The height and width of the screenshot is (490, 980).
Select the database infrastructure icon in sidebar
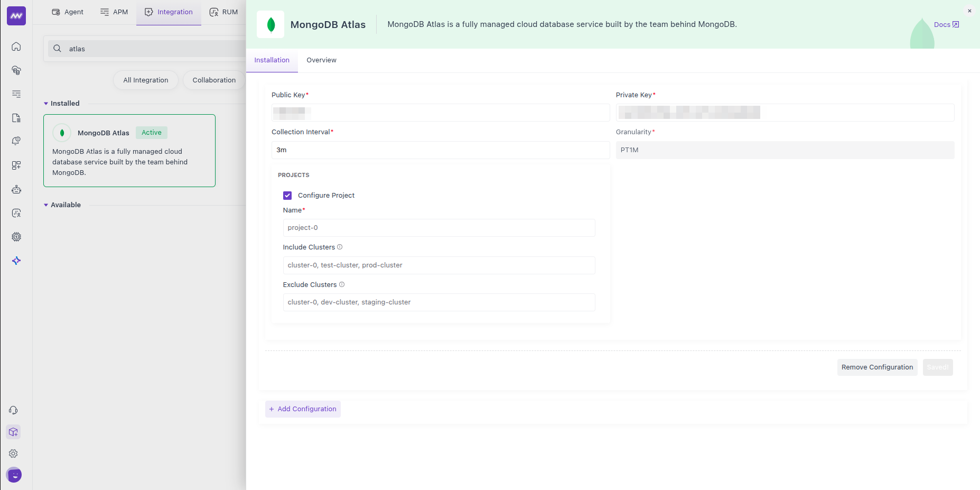16,70
